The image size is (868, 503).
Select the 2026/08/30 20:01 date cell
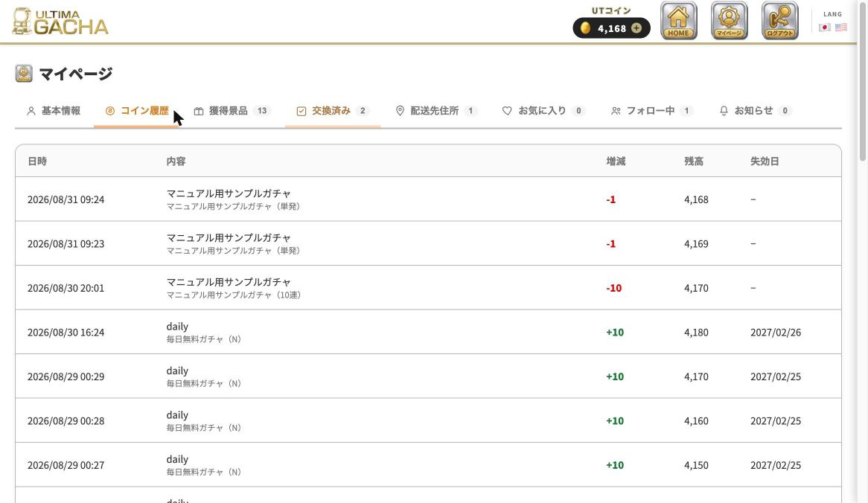tap(66, 288)
